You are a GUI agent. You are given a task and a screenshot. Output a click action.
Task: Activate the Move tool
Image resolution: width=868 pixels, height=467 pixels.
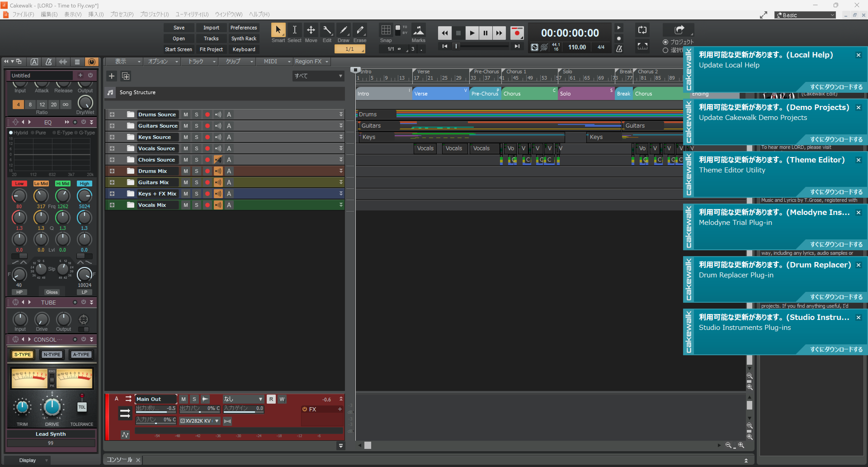(x=311, y=33)
